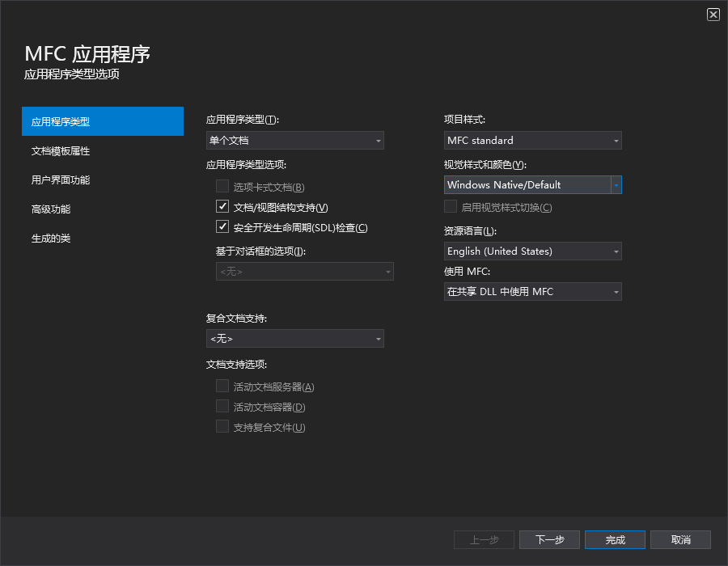Disable 安全开发生命周期(SDL)检查

pos(222,227)
